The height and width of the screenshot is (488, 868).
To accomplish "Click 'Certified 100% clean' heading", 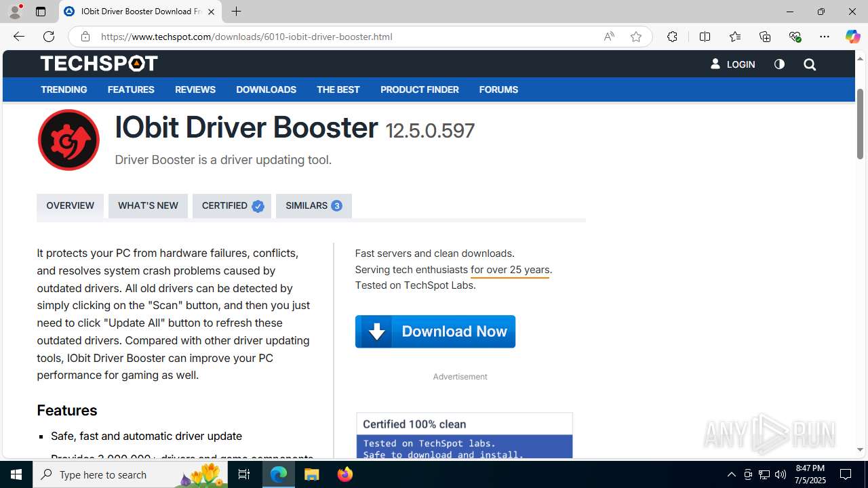I will [x=414, y=424].
